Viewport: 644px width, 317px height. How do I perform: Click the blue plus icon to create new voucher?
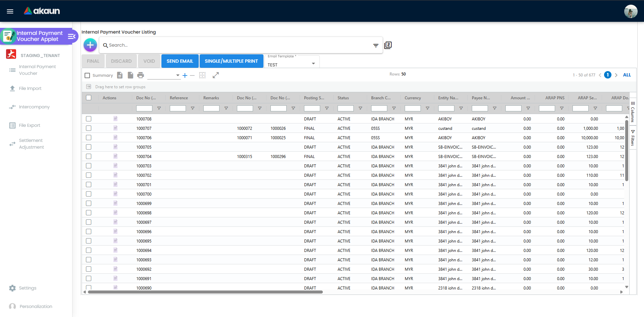[x=90, y=45]
